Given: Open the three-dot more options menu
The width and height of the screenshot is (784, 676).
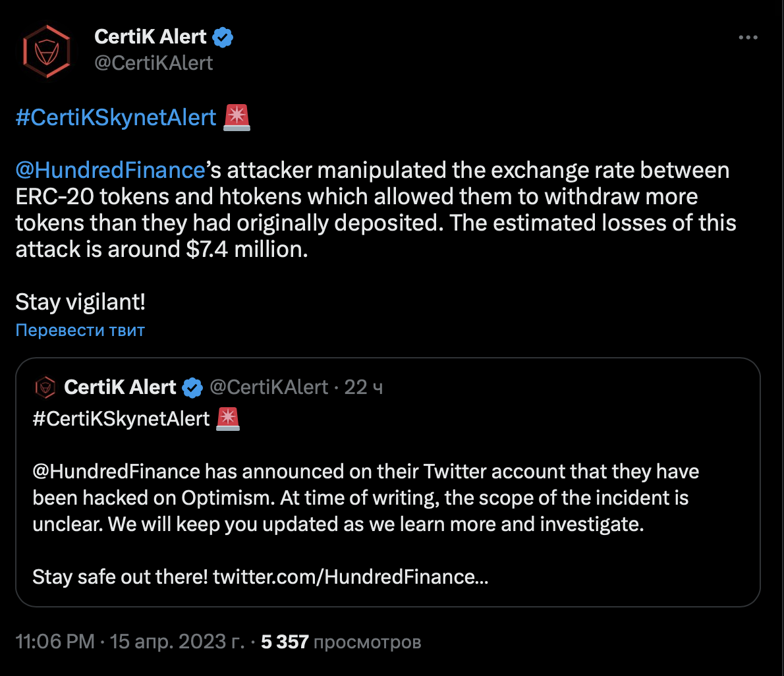Looking at the screenshot, I should tap(748, 38).
